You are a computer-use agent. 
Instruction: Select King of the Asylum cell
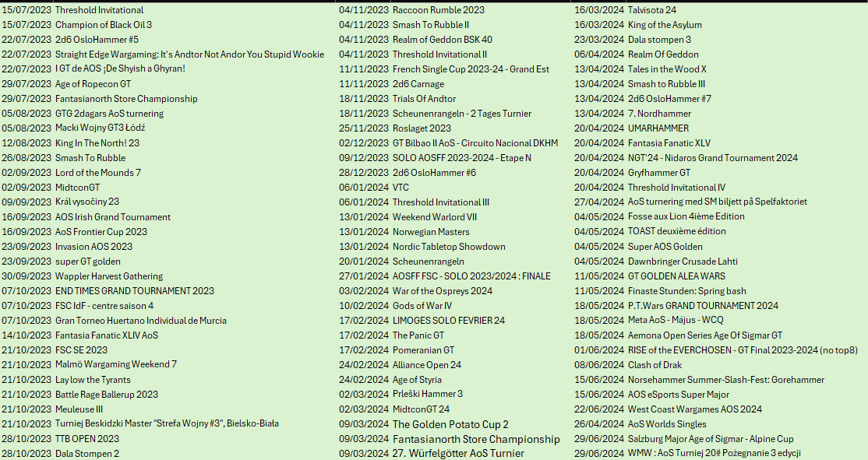click(x=665, y=25)
